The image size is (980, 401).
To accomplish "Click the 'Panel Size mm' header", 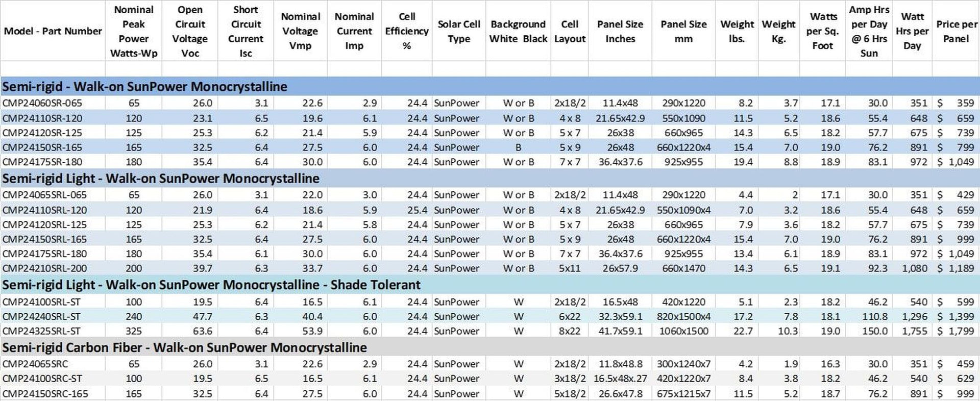I will click(x=683, y=31).
